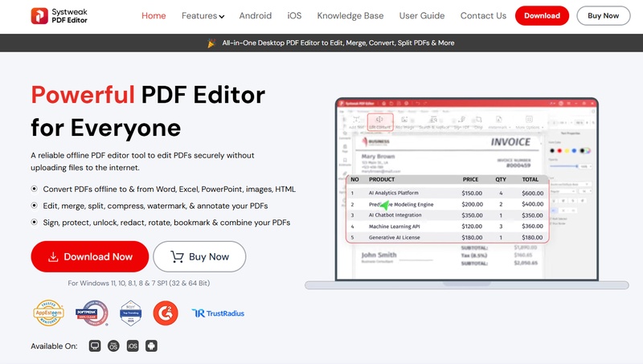Screen dimensions: 643x364
Task: Expand the Features dropdown menu
Action: pos(203,15)
